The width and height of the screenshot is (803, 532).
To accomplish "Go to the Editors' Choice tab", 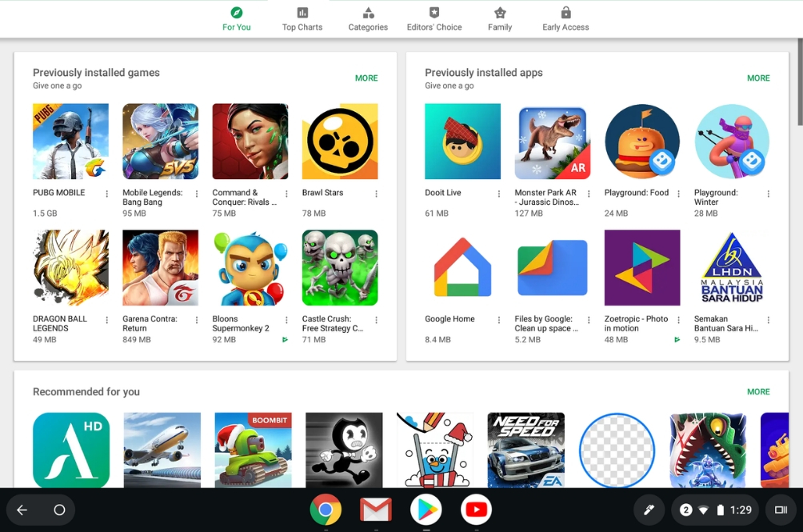I will pyautogui.click(x=434, y=19).
